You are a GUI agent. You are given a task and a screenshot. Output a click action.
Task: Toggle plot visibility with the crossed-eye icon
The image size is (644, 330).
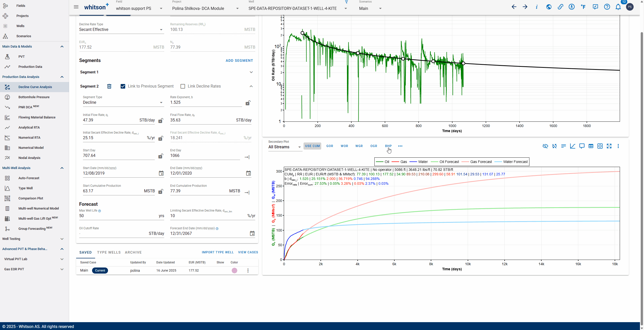545,146
